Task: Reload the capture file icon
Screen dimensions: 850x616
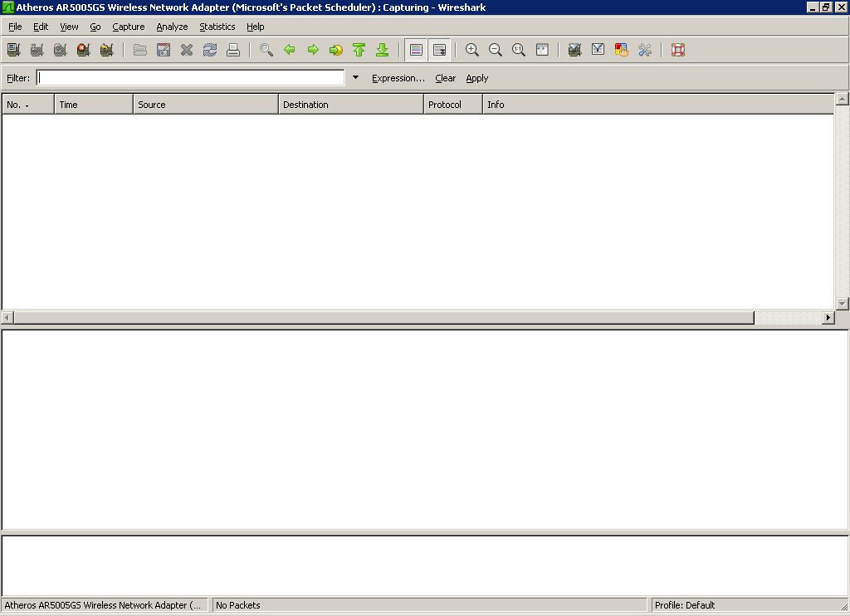Action: pyautogui.click(x=210, y=50)
